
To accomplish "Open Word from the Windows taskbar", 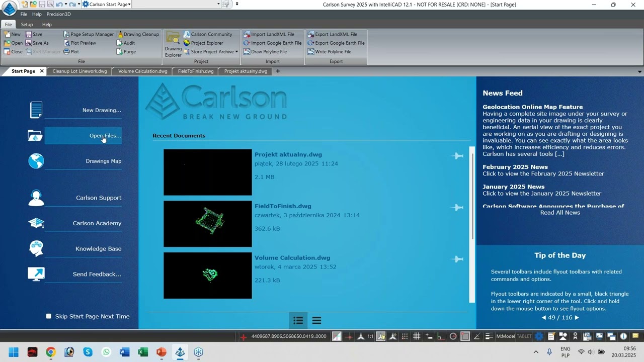I will click(124, 352).
